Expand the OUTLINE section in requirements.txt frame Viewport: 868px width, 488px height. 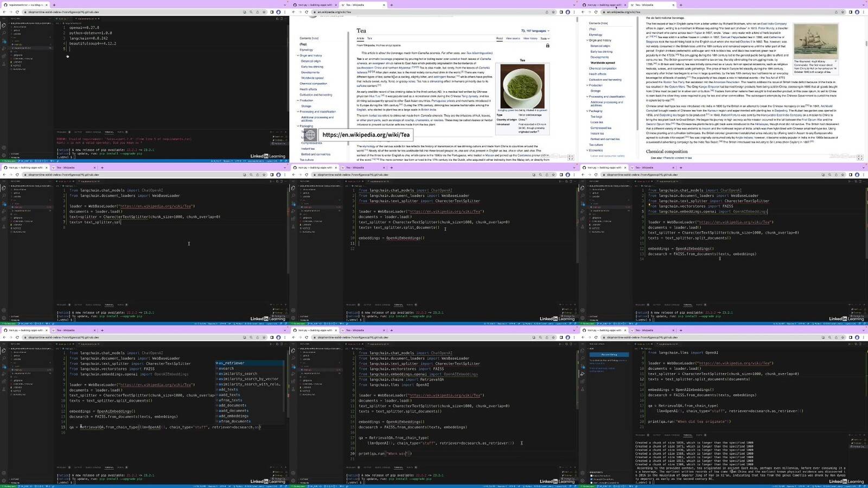(x=15, y=154)
